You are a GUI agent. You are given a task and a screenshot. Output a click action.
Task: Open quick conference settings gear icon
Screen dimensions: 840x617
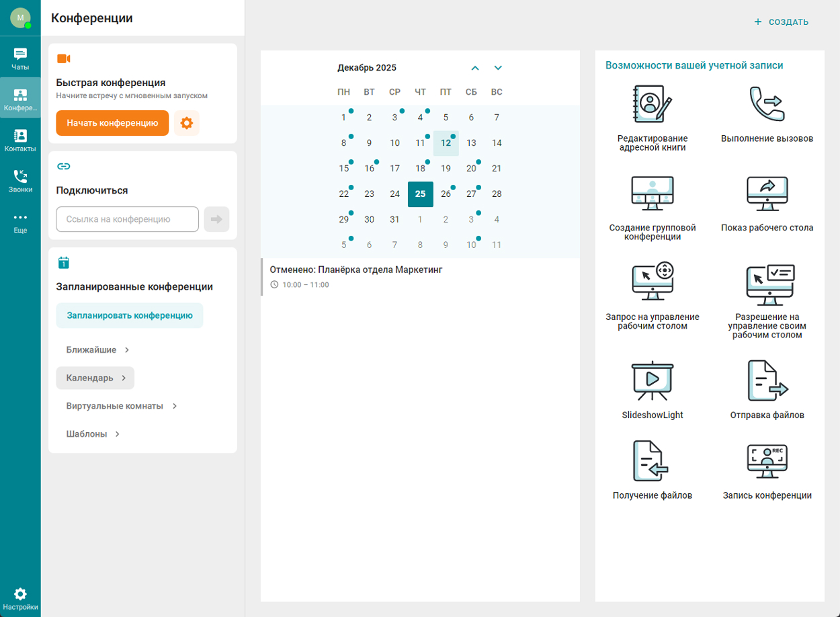pos(187,123)
